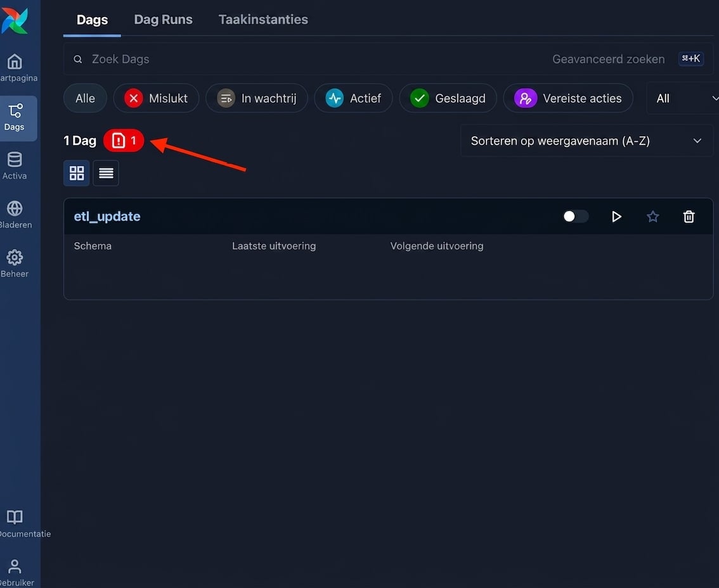This screenshot has width=719, height=588.
Task: Select the Dags tab
Action: tap(92, 20)
